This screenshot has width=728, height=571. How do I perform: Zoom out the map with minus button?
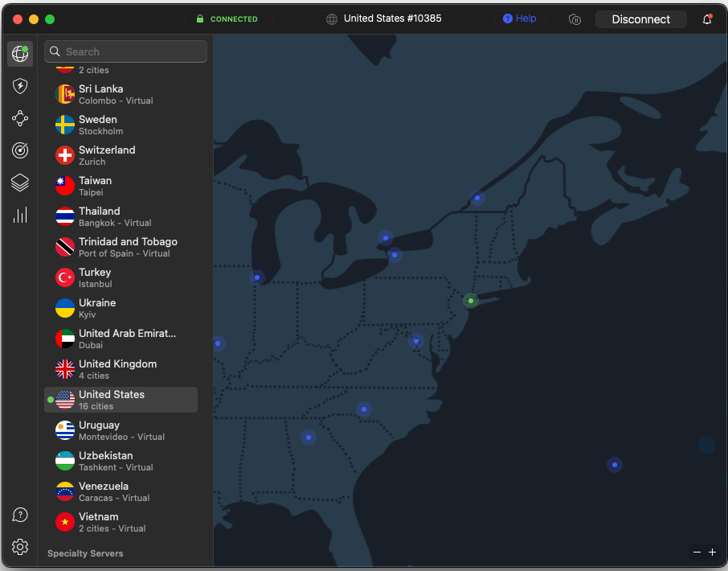697,552
